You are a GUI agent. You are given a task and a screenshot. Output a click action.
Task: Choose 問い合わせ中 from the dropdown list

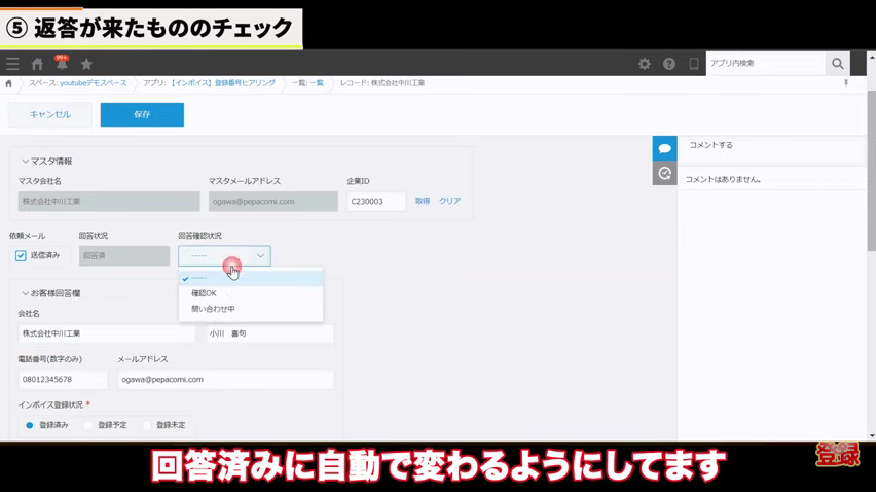251,309
